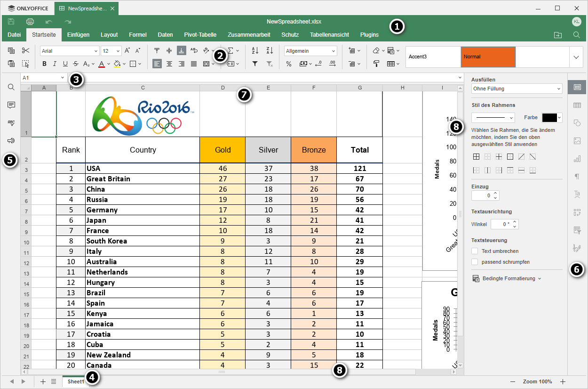Switch to the Formel tab
Screen dimensions: 588x389
pyautogui.click(x=138, y=35)
